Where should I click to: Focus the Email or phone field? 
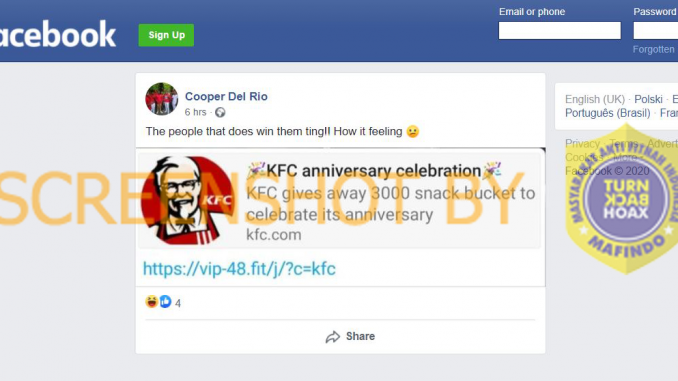[560, 31]
